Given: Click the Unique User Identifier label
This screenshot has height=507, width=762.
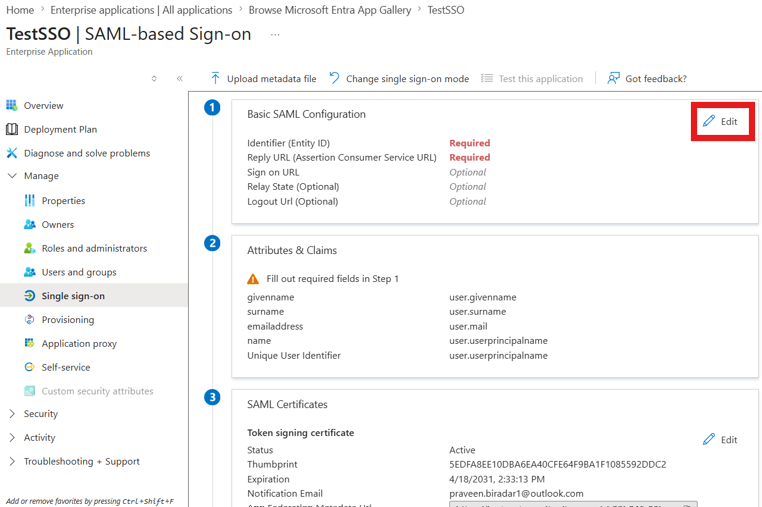Looking at the screenshot, I should tap(294, 355).
